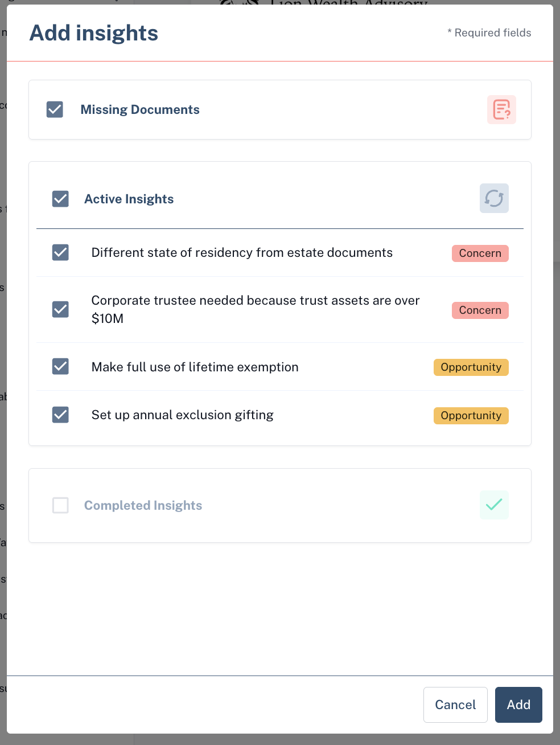Select the Active Insights heading

[x=129, y=199]
